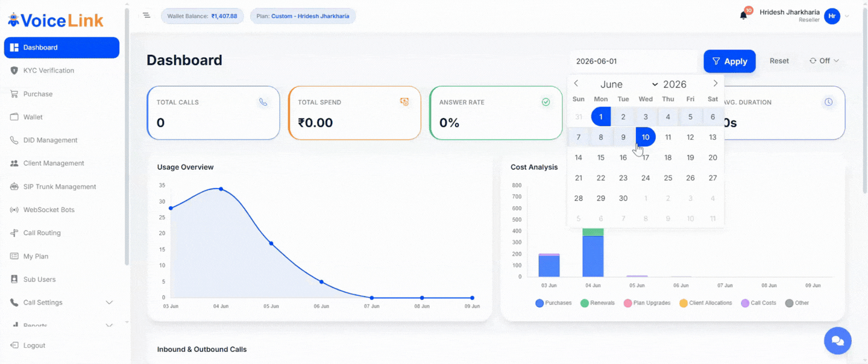This screenshot has width=868, height=364.
Task: Select June 30 in the calendar
Action: pyautogui.click(x=623, y=198)
